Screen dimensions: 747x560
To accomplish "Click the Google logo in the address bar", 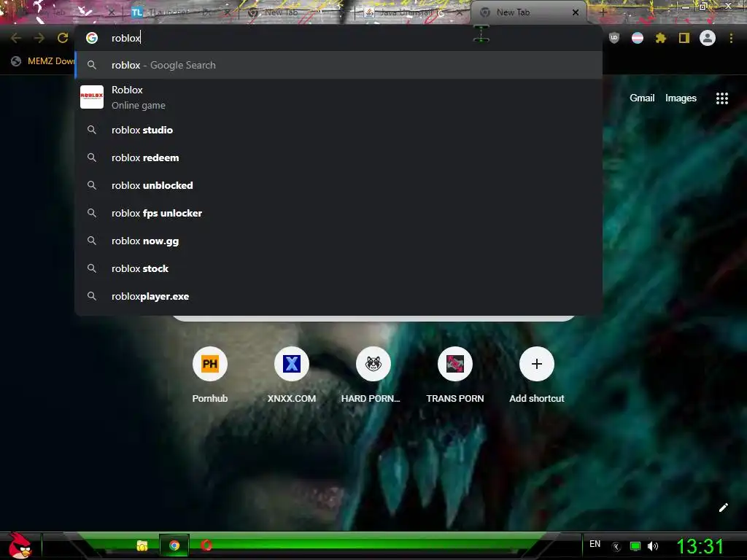I will point(92,38).
